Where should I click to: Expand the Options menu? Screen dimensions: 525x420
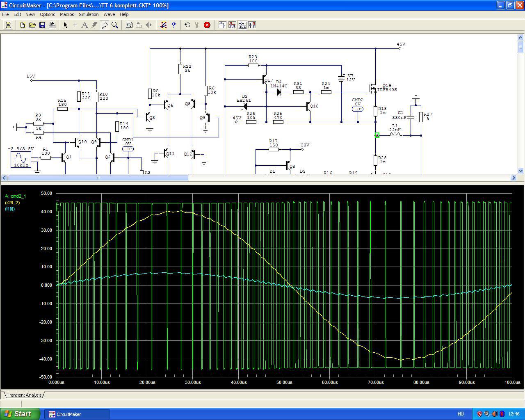[x=48, y=14]
